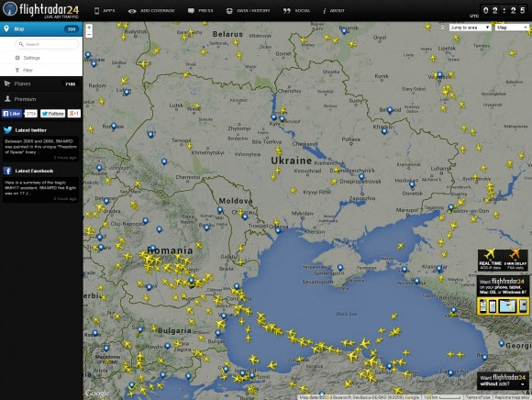Image resolution: width=532 pixels, height=400 pixels.
Task: Select the Dnepropetrovsk airport pin
Action: (361, 177)
